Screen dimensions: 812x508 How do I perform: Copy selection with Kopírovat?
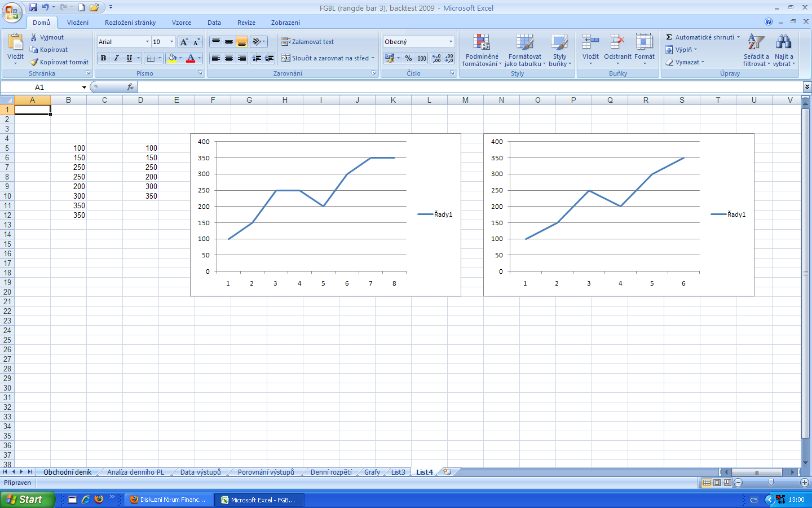[x=48, y=50]
